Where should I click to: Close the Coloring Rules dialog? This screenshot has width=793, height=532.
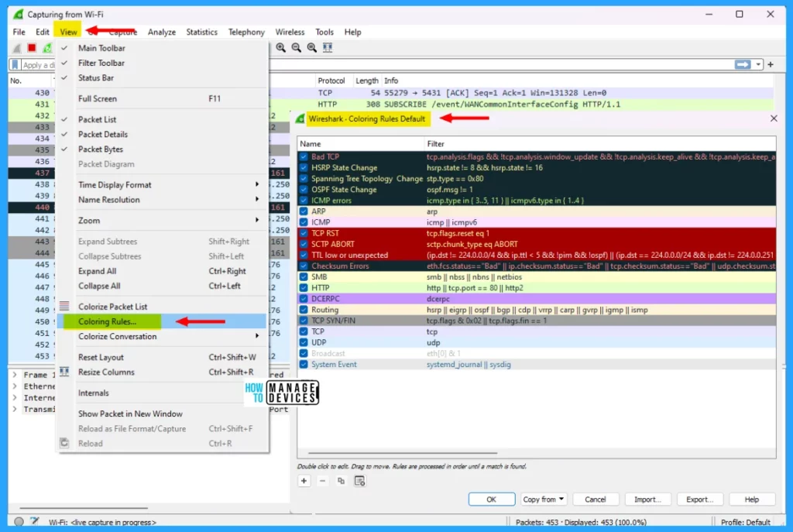[x=774, y=118]
